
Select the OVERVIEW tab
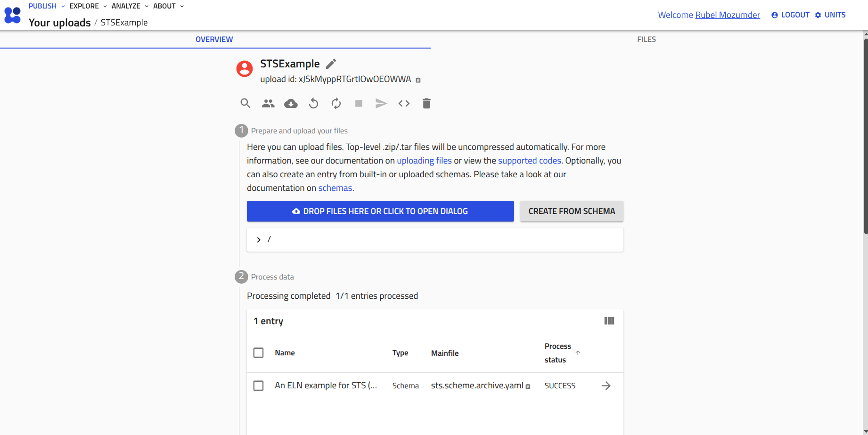tap(214, 40)
